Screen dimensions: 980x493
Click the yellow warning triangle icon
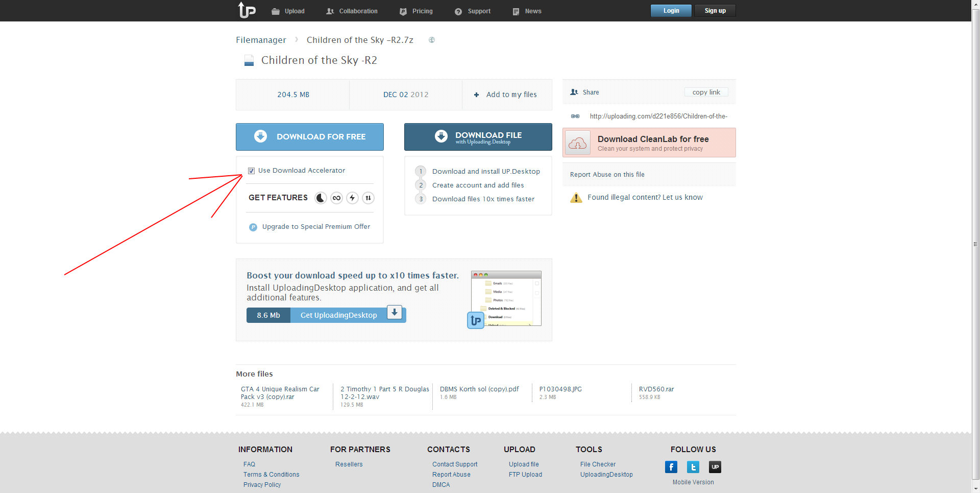[576, 198]
